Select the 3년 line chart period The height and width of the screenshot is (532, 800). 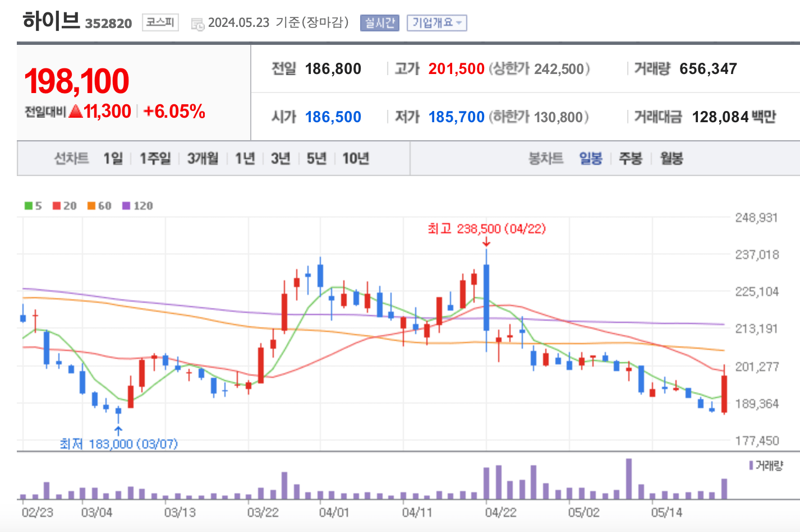[x=281, y=159]
